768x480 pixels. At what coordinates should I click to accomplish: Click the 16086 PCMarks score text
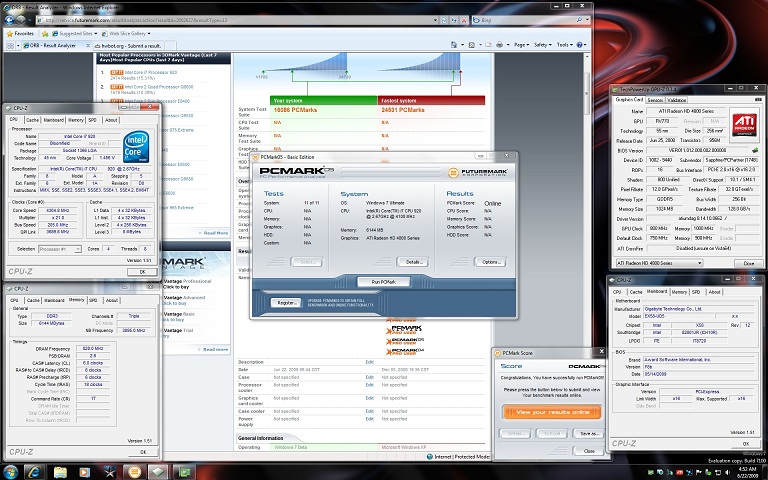tap(295, 110)
